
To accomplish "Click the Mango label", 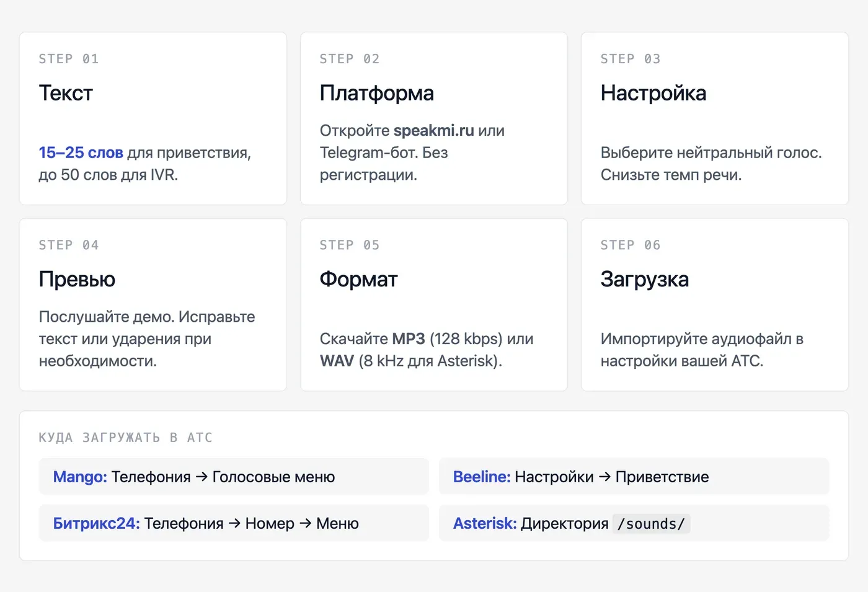I will [x=80, y=477].
